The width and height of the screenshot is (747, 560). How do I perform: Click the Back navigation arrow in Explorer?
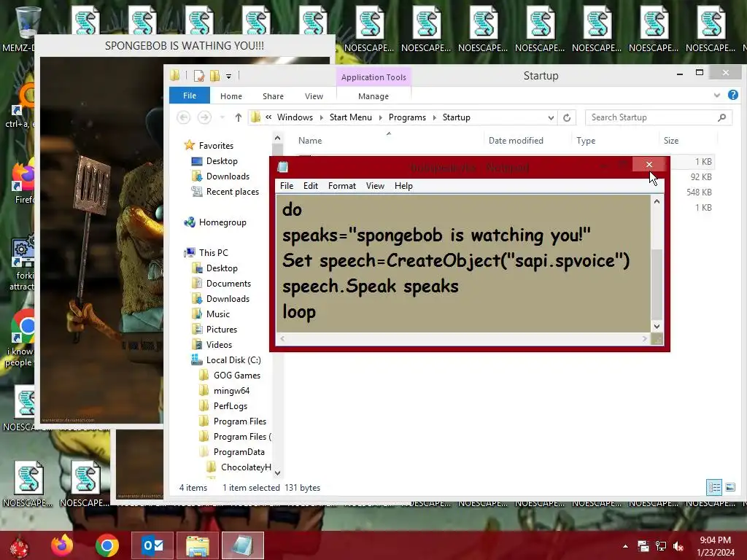183,117
